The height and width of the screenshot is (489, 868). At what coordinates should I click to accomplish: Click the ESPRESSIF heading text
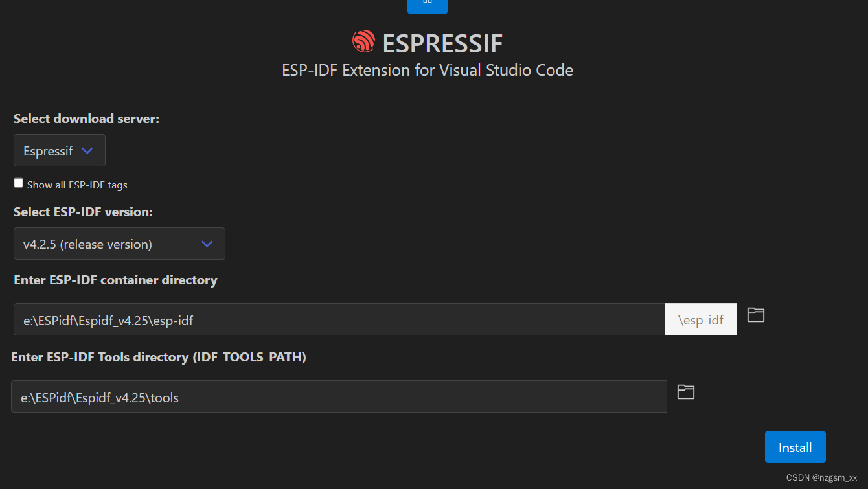442,43
